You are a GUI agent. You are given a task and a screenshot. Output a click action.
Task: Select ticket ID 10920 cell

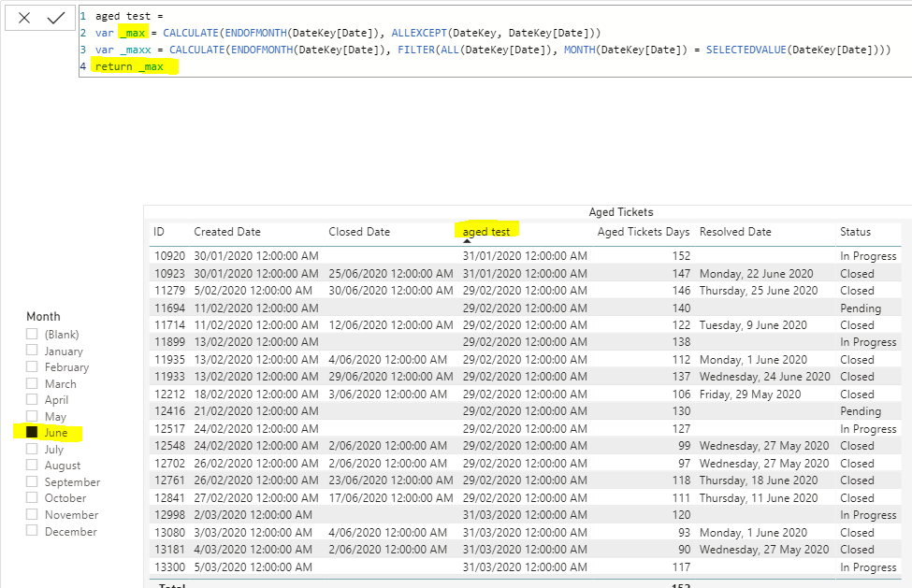point(169,256)
